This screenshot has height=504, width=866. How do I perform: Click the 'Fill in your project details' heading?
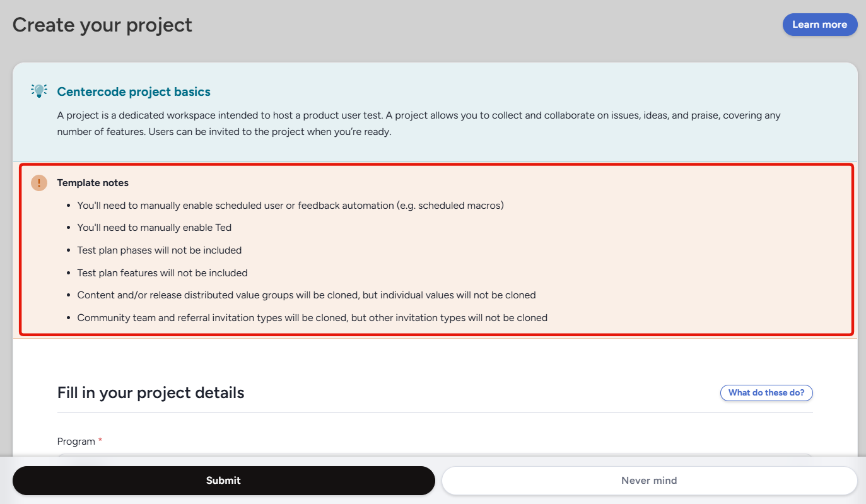pos(151,393)
